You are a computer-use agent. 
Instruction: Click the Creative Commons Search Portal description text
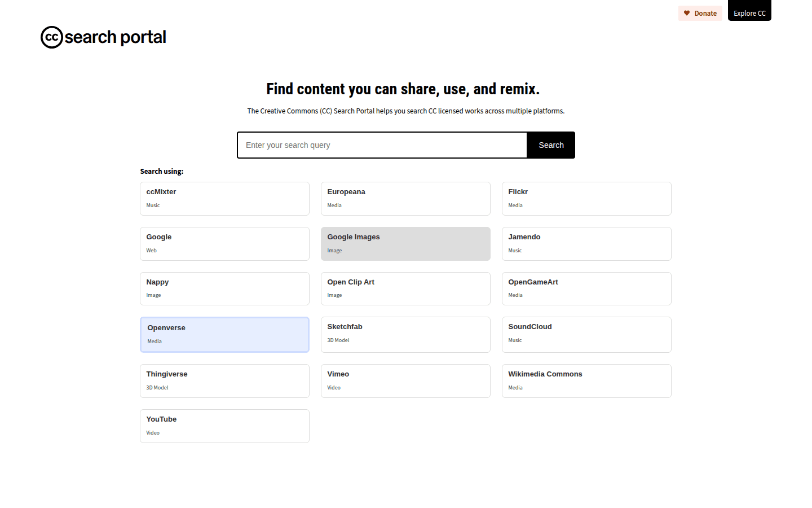click(405, 111)
